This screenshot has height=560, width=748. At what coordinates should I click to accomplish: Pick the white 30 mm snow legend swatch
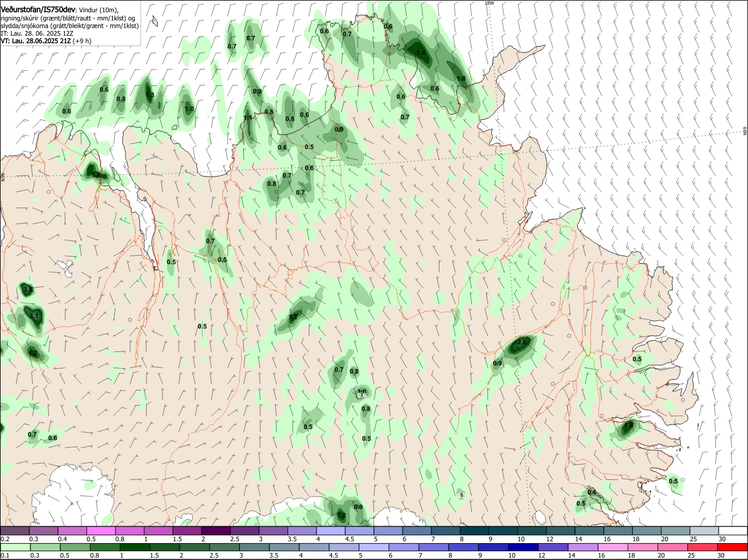pos(733,531)
